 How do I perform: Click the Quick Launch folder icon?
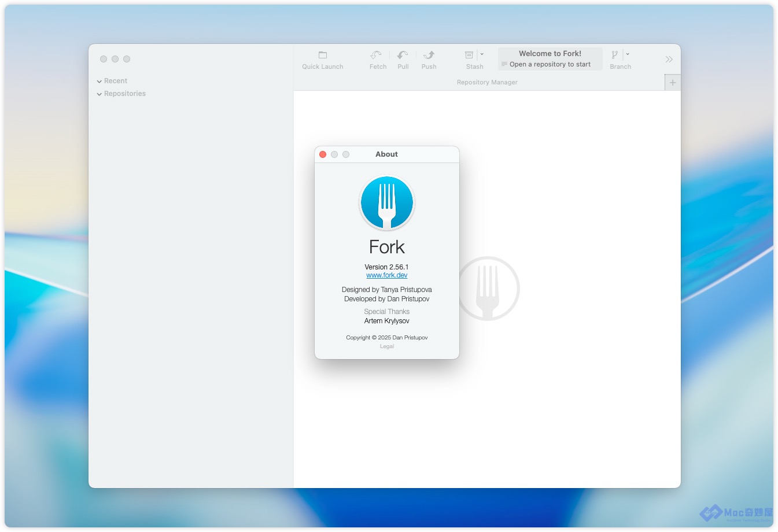click(x=323, y=56)
